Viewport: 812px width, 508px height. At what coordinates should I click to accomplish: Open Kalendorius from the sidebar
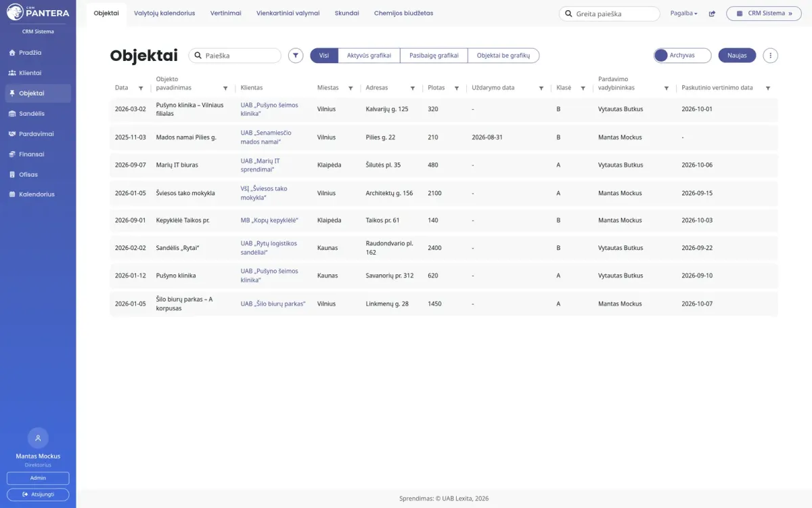pos(38,194)
